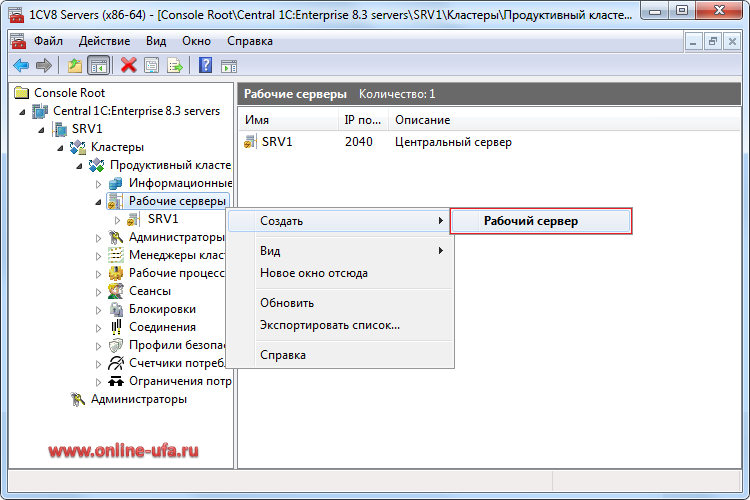Open Help via question mark icon

point(205,65)
